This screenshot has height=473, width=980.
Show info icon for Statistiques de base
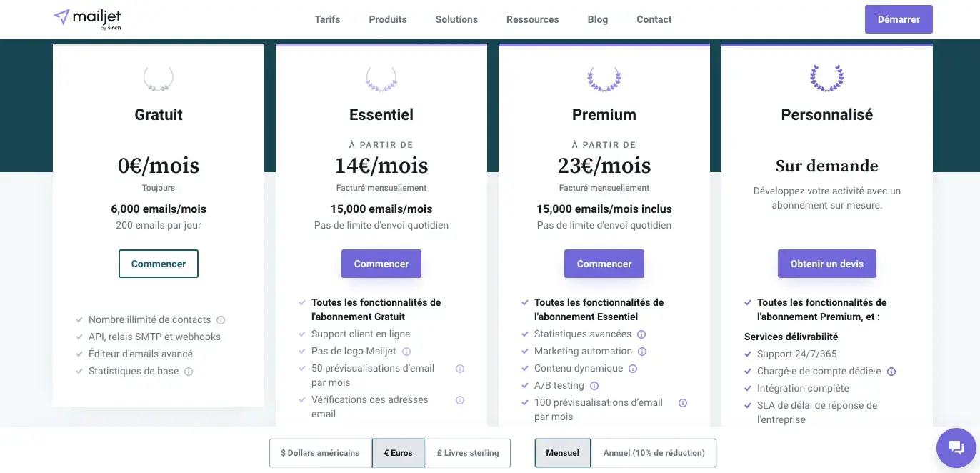click(x=189, y=372)
